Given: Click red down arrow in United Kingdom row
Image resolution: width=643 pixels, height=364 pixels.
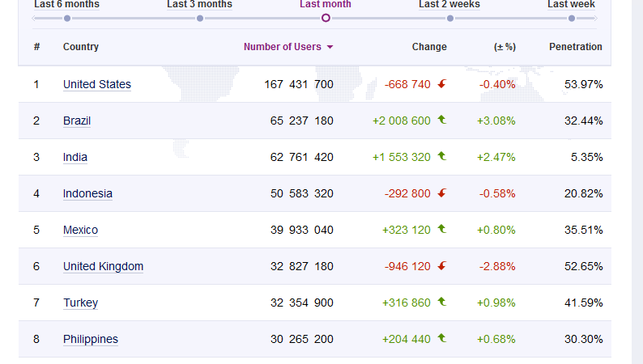Looking at the screenshot, I should pos(442,266).
